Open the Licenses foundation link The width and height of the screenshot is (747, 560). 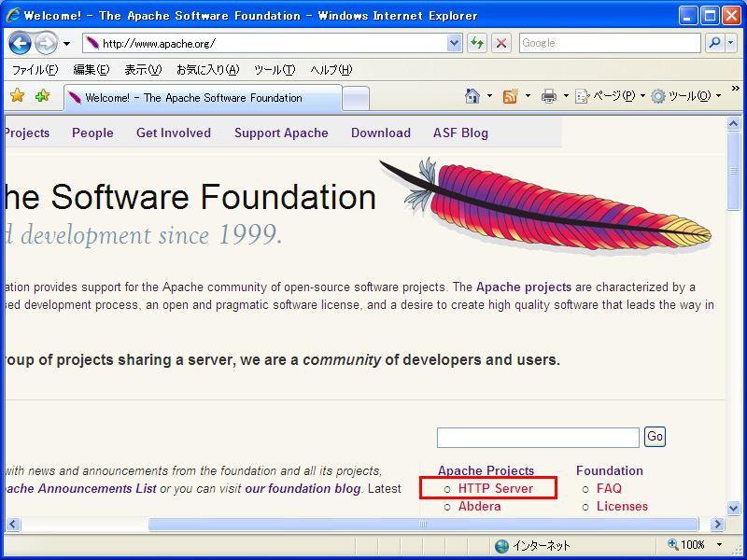[622, 506]
